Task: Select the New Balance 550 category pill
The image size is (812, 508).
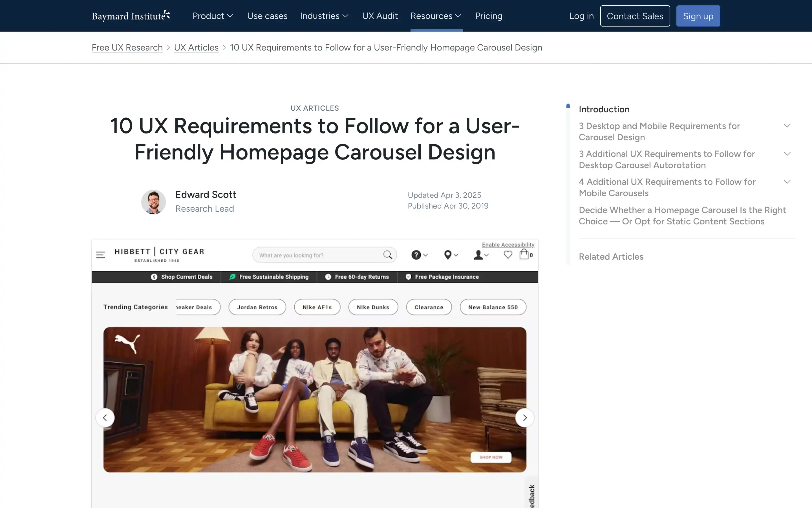Action: pos(493,307)
